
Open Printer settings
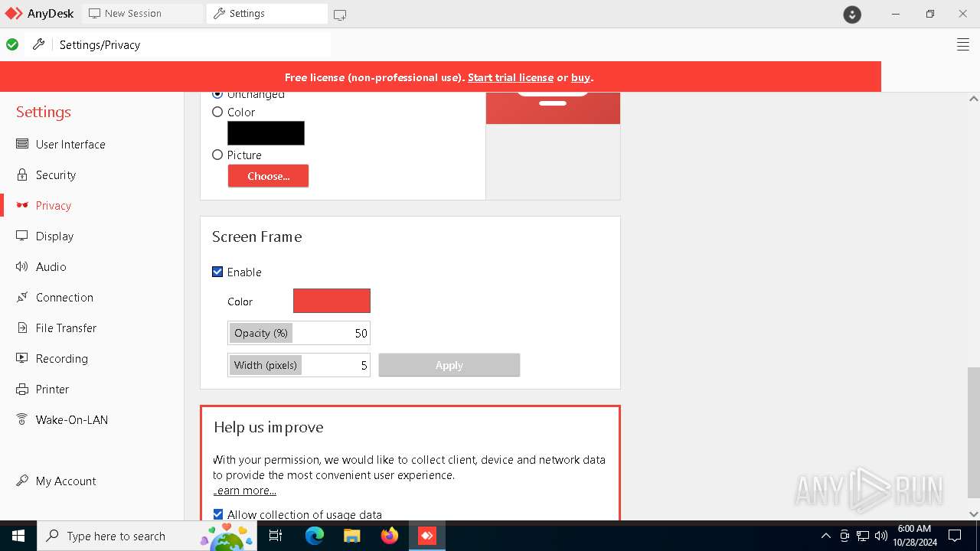click(52, 389)
